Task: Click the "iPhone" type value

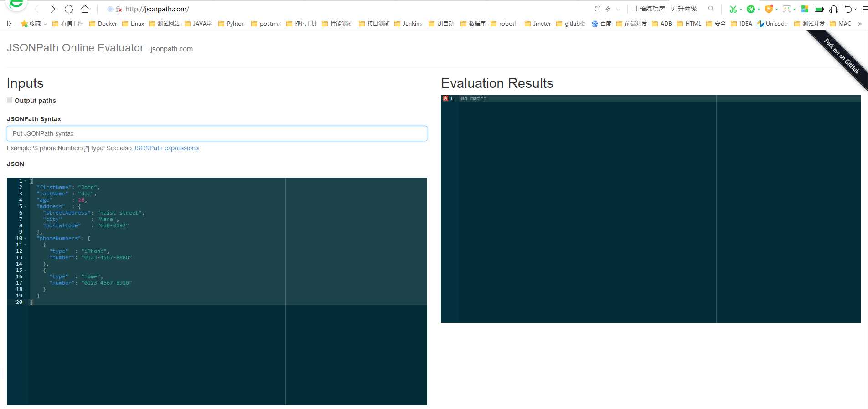Action: click(x=94, y=251)
